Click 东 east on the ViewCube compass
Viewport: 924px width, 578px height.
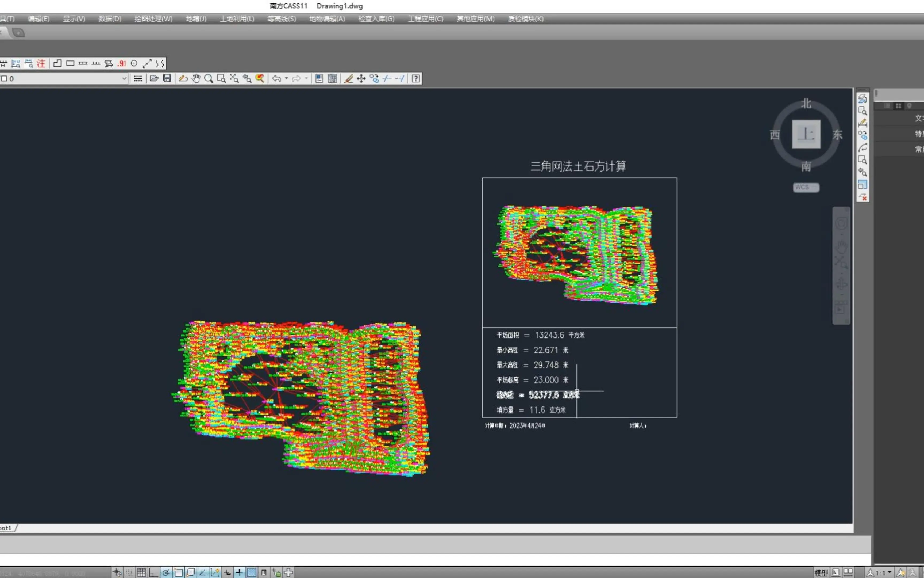pos(837,135)
